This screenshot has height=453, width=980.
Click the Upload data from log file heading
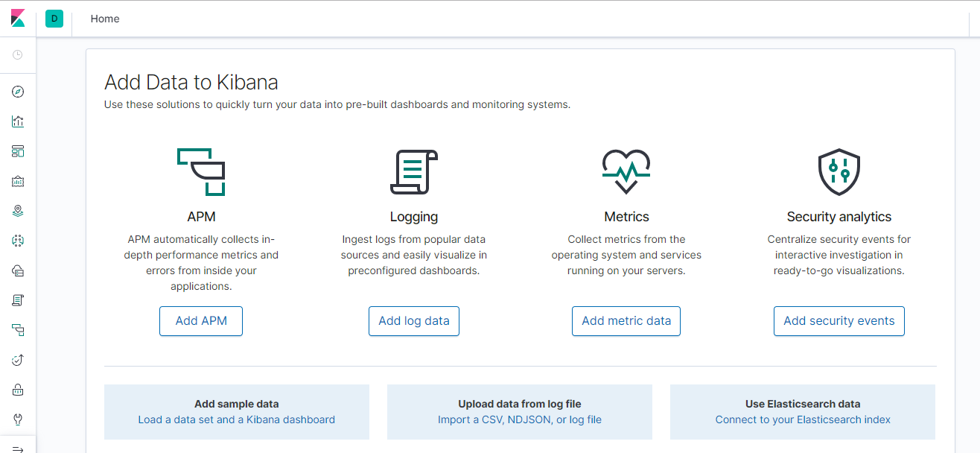(x=520, y=404)
